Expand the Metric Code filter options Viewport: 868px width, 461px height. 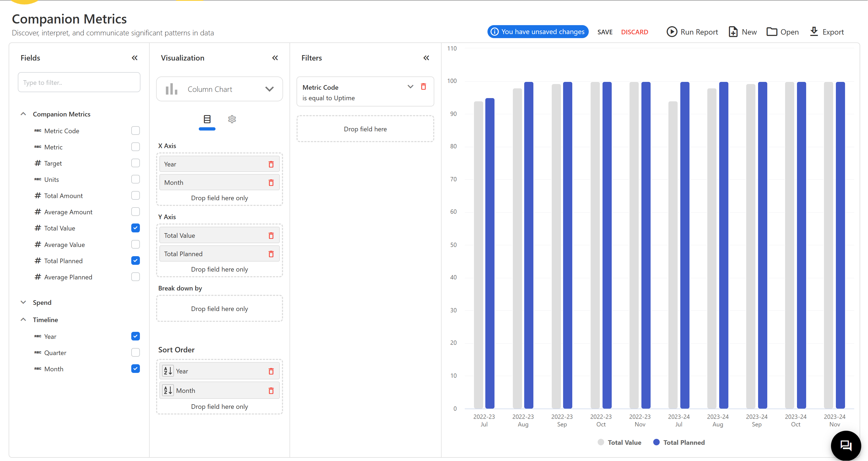(x=410, y=87)
